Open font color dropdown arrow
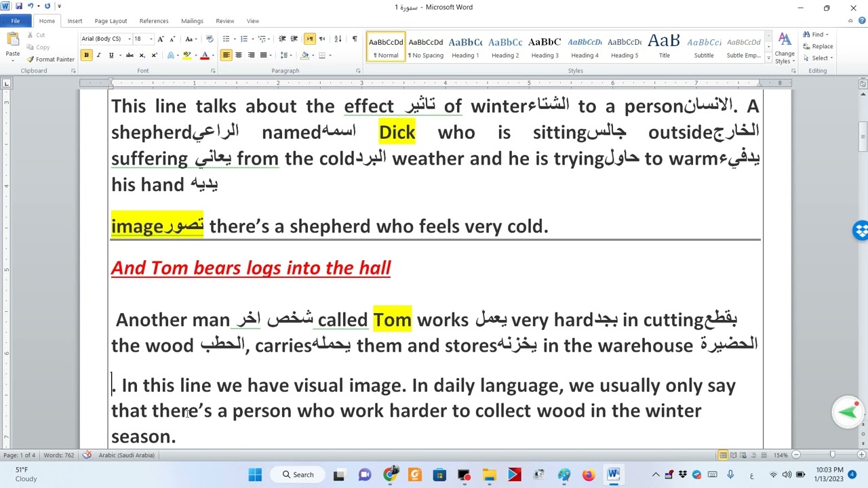868x488 pixels. click(x=212, y=56)
